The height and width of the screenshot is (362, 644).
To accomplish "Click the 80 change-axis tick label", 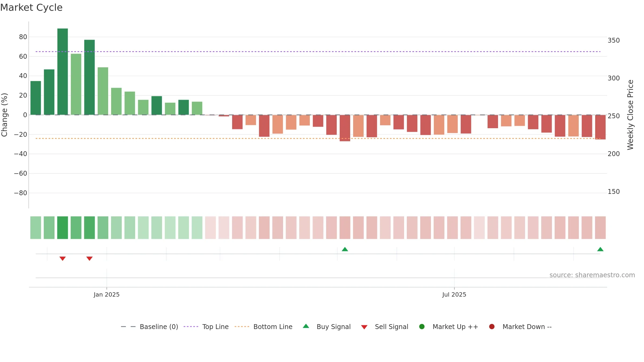I will coord(23,37).
